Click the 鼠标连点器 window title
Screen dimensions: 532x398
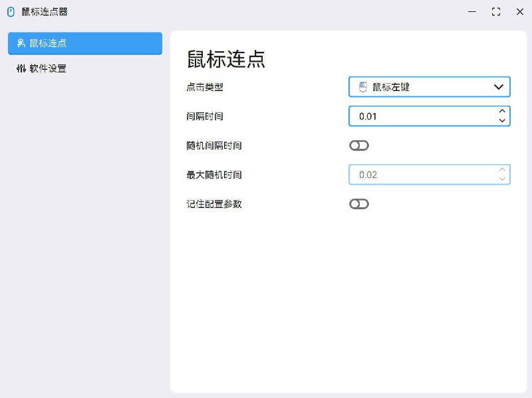pyautogui.click(x=45, y=12)
